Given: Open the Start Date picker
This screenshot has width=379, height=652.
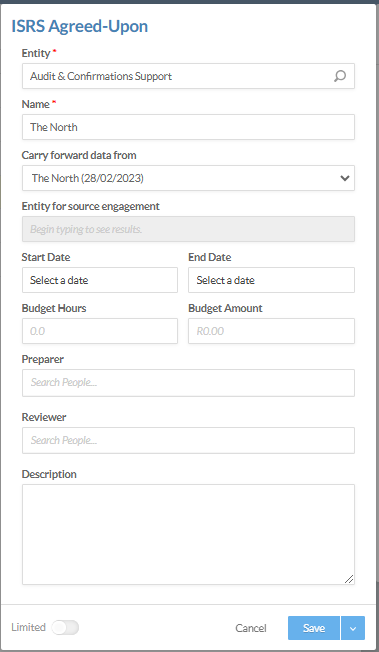Looking at the screenshot, I should coord(100,280).
